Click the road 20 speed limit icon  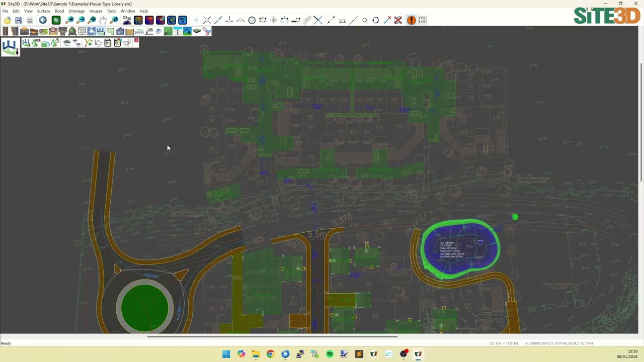click(x=53, y=31)
